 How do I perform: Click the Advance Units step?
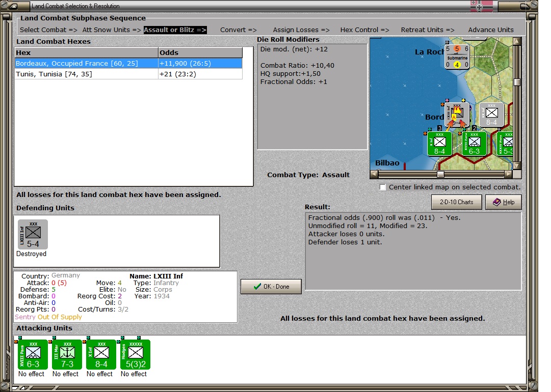point(490,30)
